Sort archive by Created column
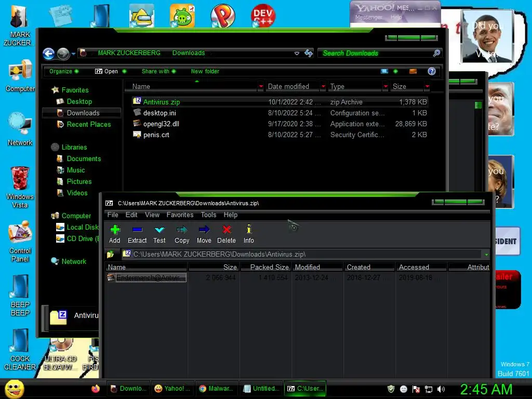This screenshot has width=532, height=399. [x=369, y=267]
